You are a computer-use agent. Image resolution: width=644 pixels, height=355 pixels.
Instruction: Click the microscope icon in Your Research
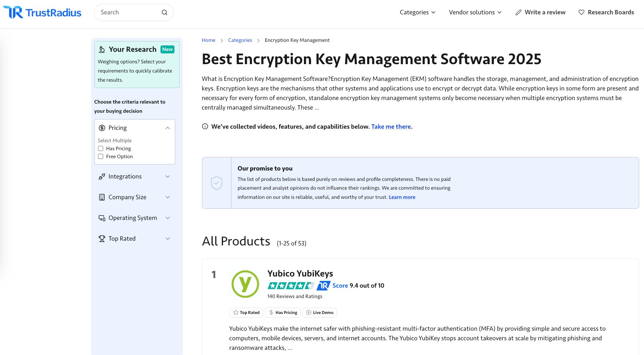(x=102, y=49)
